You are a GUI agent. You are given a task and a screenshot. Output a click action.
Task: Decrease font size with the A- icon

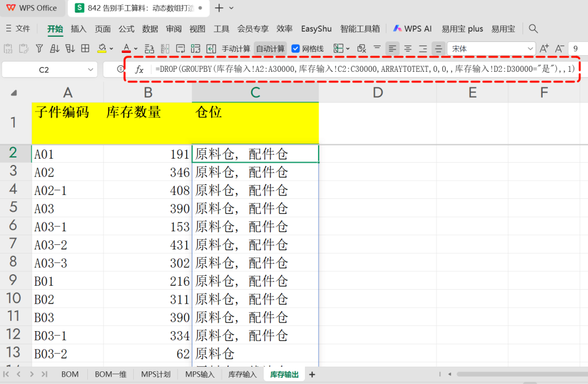(x=559, y=48)
